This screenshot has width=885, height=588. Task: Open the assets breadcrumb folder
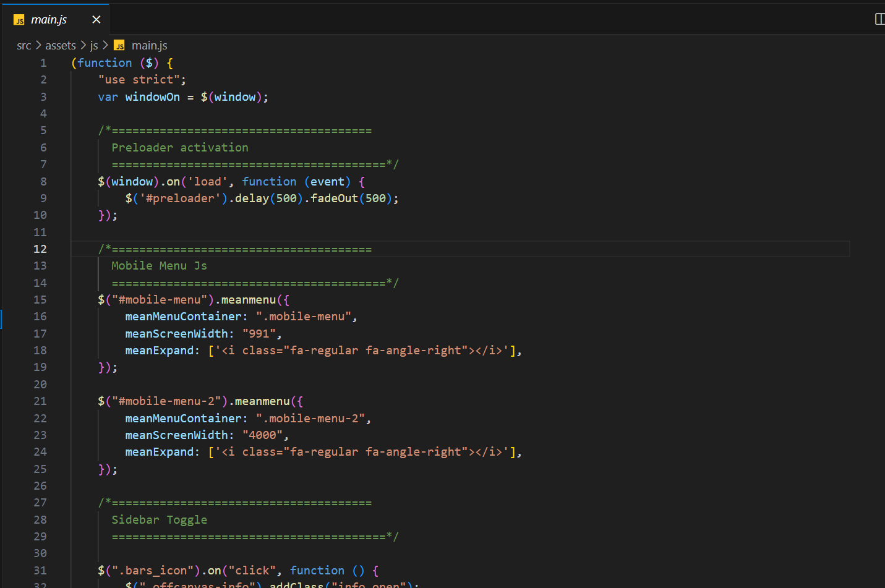pos(61,46)
